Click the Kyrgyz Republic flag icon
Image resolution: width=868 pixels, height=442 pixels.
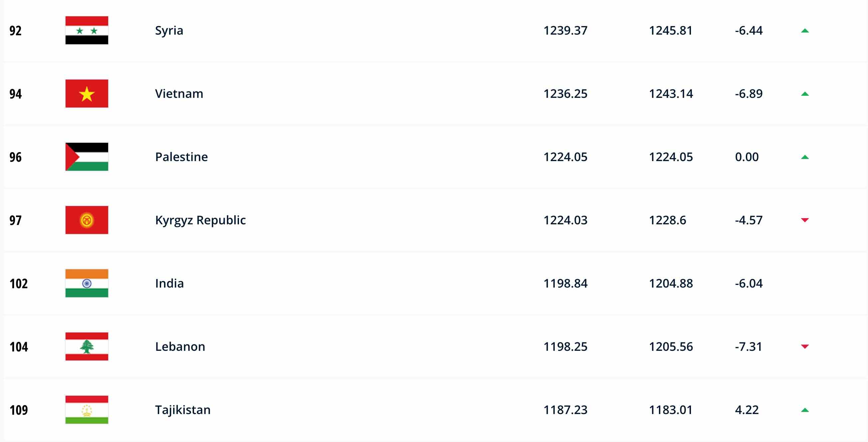[87, 220]
